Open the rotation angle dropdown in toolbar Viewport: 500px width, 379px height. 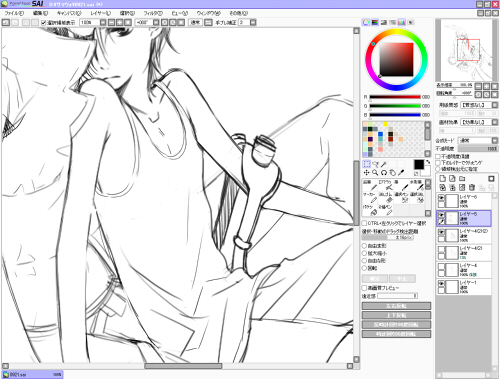[x=156, y=22]
